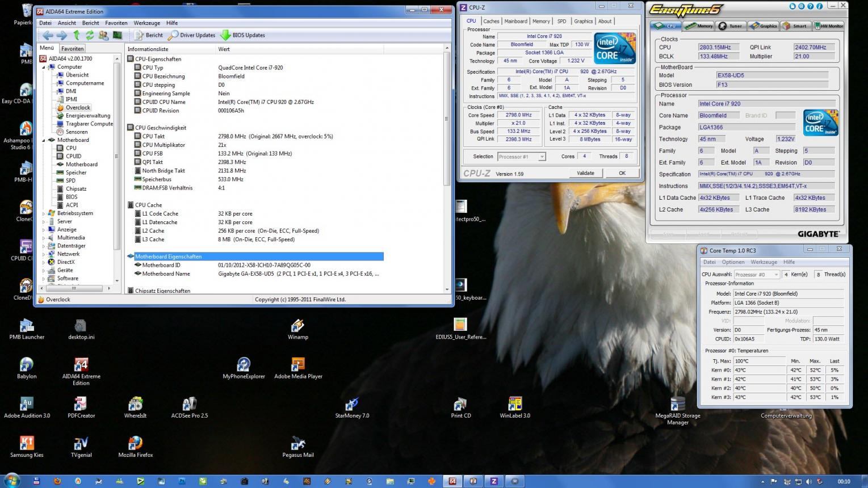Expand the Multimedia tree node
Viewport: 868px width, 488px height.
pos(44,238)
